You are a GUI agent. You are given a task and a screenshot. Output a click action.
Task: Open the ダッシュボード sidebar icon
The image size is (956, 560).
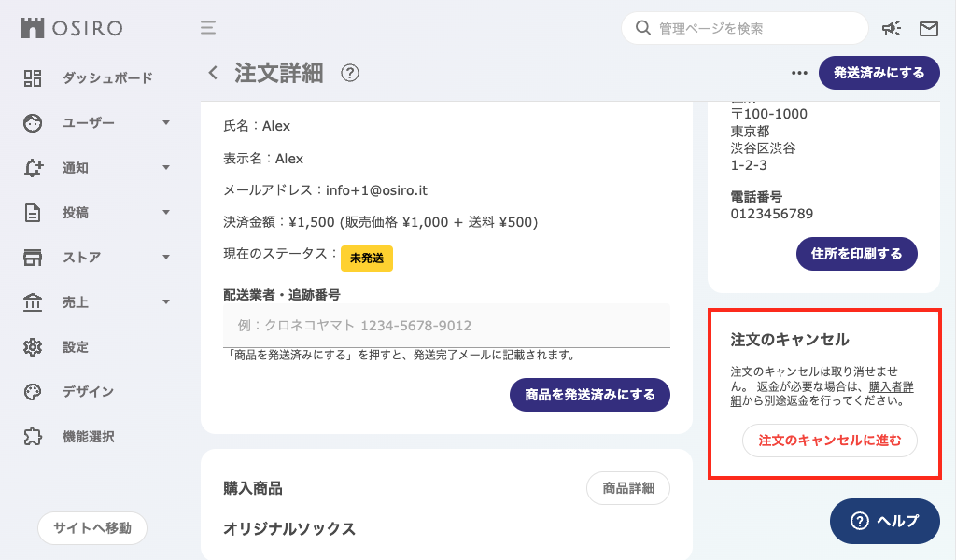34,77
